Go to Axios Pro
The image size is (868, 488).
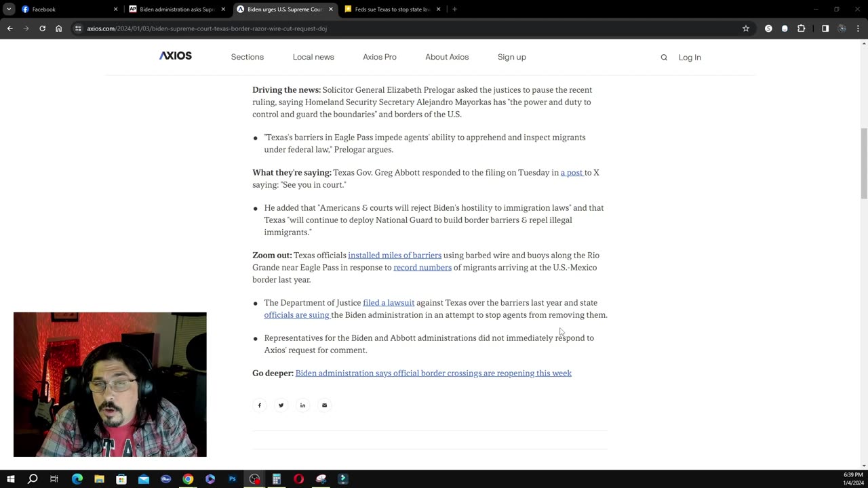click(380, 57)
